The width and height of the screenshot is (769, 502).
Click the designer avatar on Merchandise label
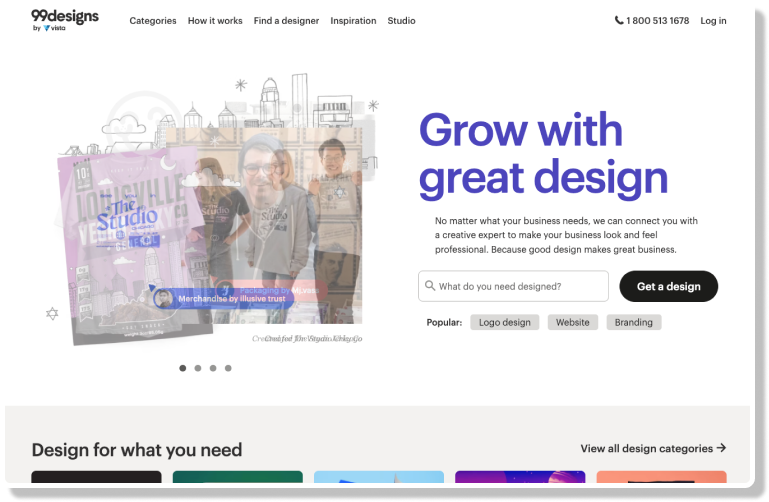[x=163, y=298]
